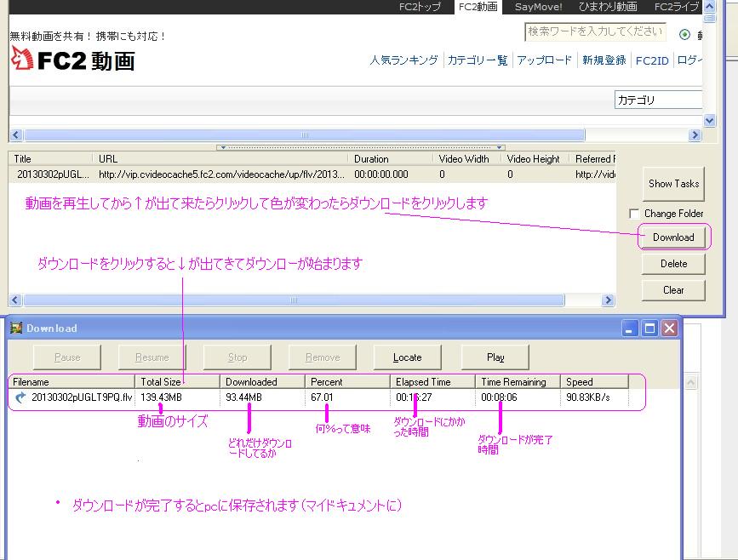Click the Clear button
738x560 pixels.
pos(673,290)
